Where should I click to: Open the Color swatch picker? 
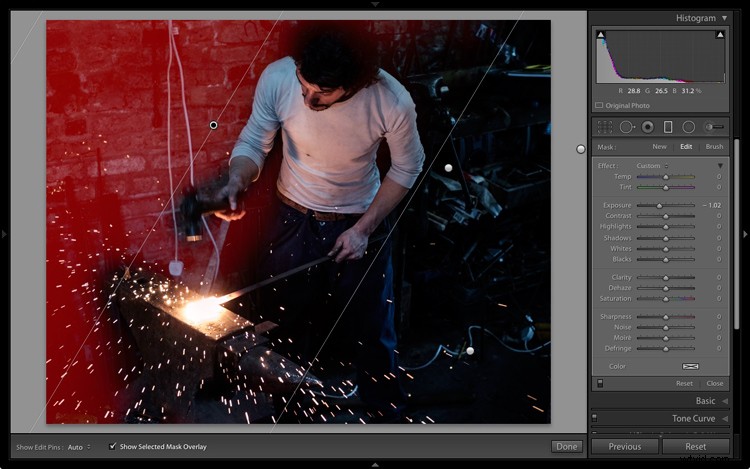tap(690, 366)
